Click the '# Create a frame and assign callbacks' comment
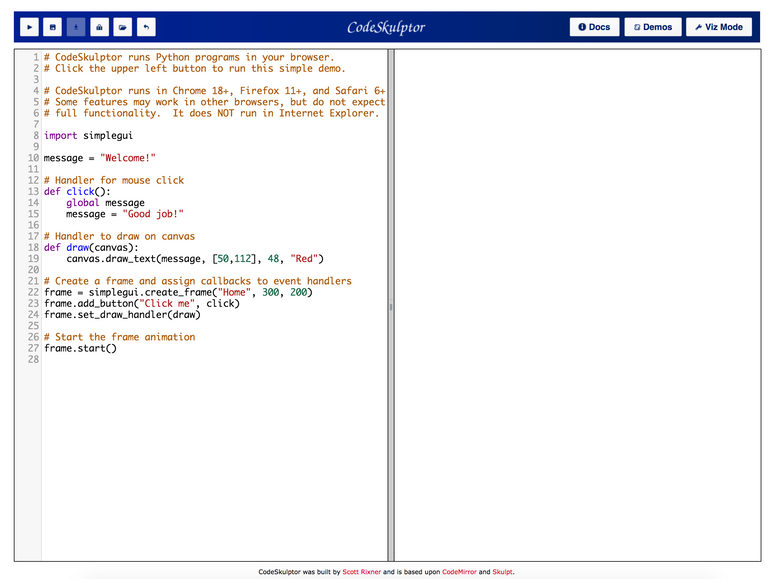 click(x=197, y=281)
